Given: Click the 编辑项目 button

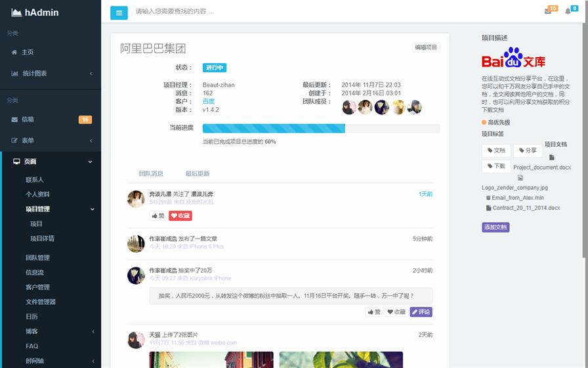Looking at the screenshot, I should [x=426, y=47].
